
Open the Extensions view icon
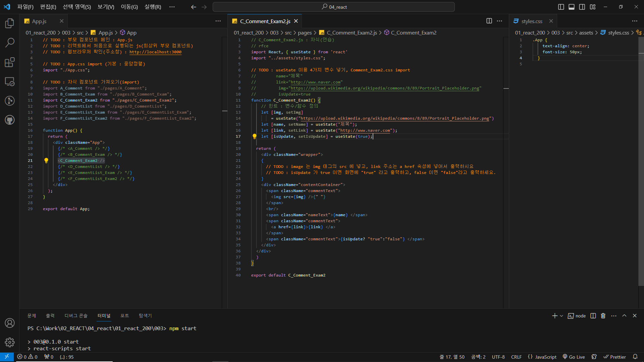pyautogui.click(x=10, y=62)
